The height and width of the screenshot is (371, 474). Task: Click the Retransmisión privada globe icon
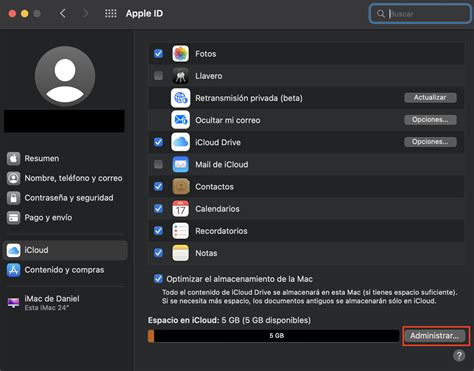[x=180, y=98]
